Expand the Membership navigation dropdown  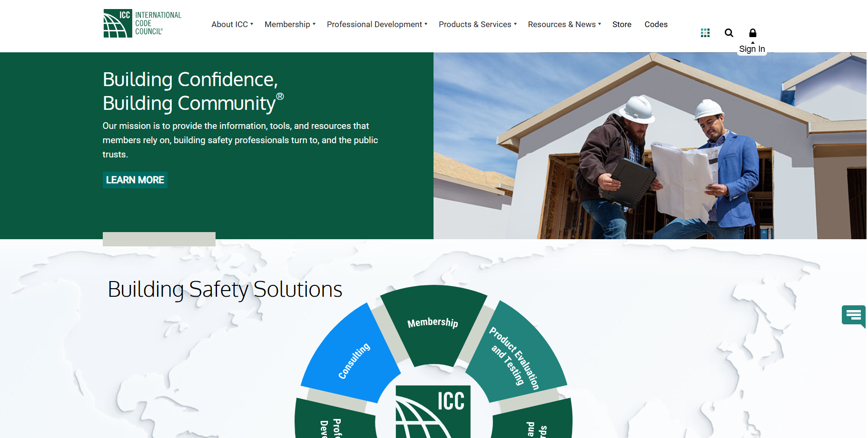pos(289,24)
